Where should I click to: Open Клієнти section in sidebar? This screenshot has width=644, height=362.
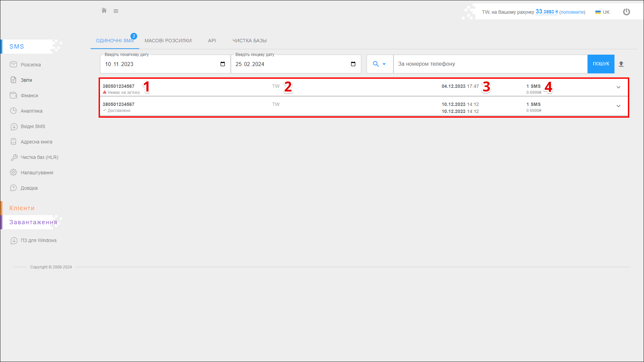22,208
